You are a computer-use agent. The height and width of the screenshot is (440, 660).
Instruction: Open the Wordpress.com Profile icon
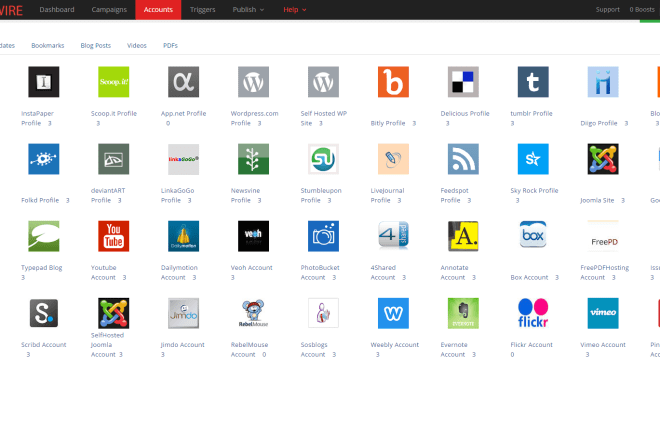253,82
